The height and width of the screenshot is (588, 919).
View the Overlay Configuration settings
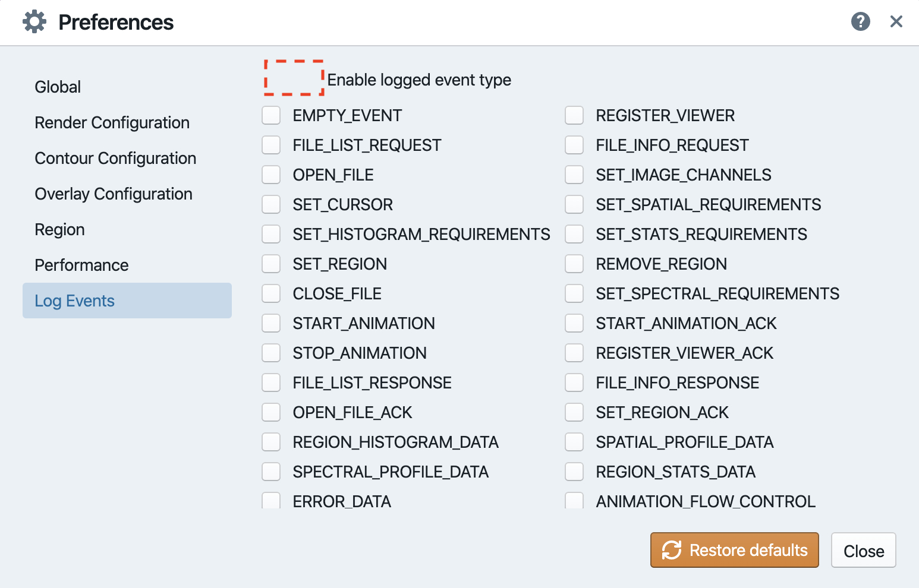114,194
